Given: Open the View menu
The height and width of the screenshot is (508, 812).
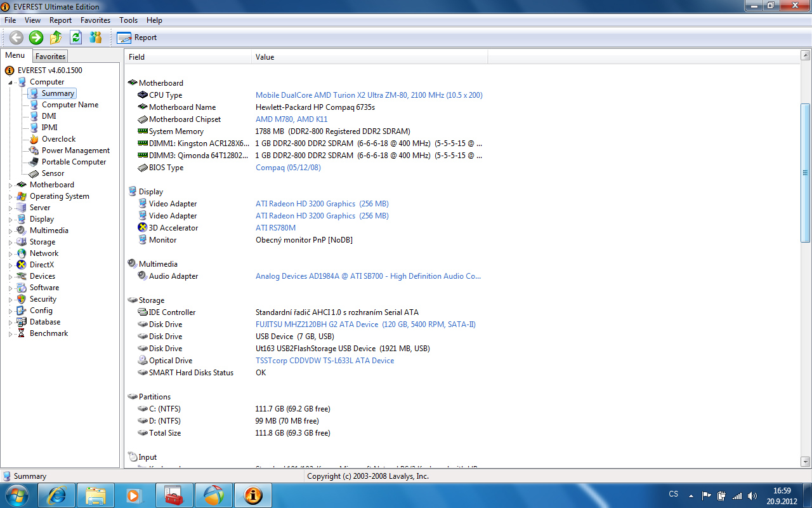Looking at the screenshot, I should point(32,20).
